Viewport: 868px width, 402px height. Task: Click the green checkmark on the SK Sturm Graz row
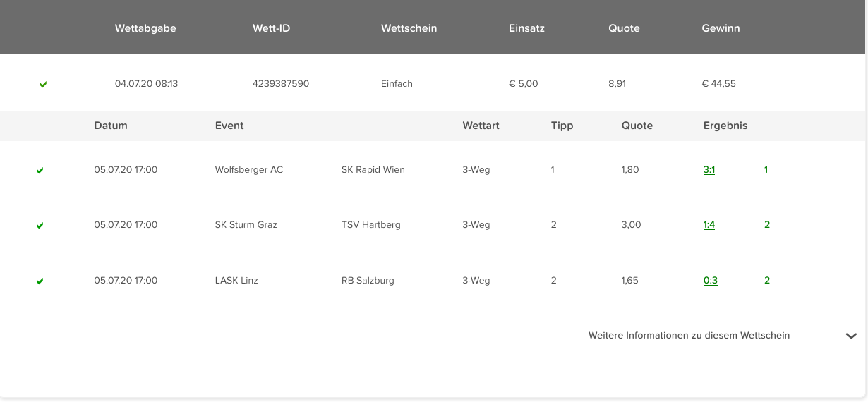point(40,226)
